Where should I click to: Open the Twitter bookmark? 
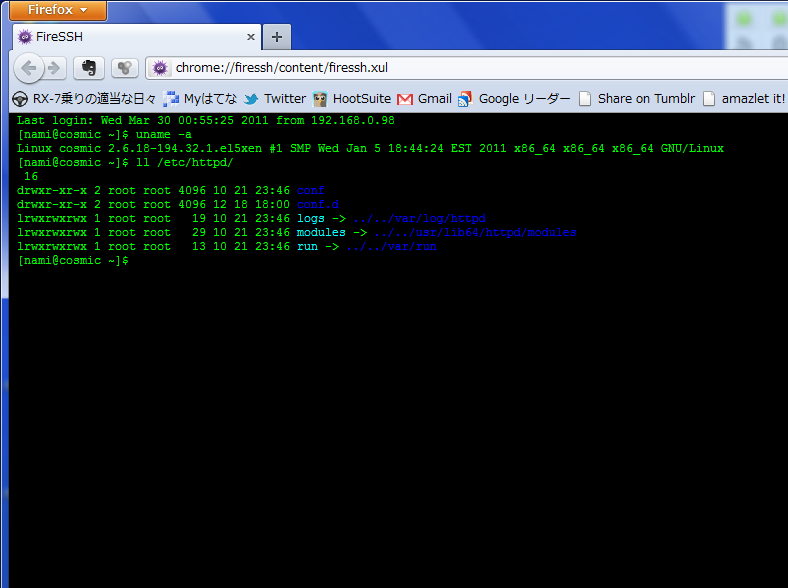click(274, 99)
